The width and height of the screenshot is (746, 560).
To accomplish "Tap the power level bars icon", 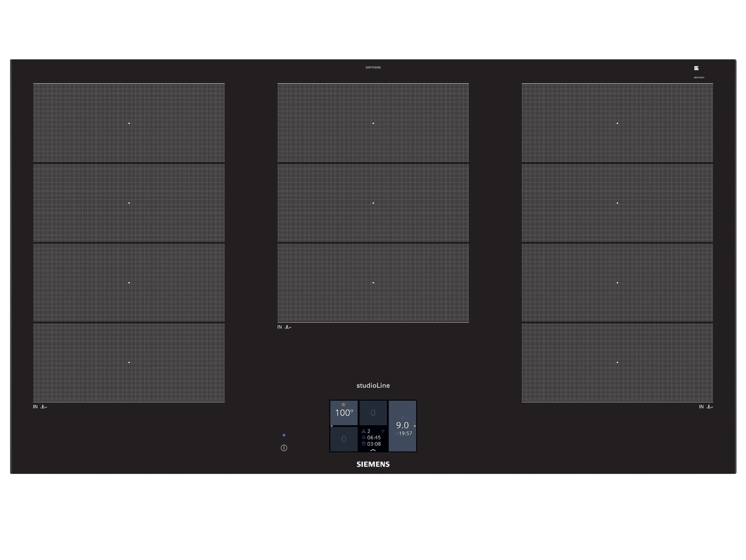I will (x=402, y=417).
